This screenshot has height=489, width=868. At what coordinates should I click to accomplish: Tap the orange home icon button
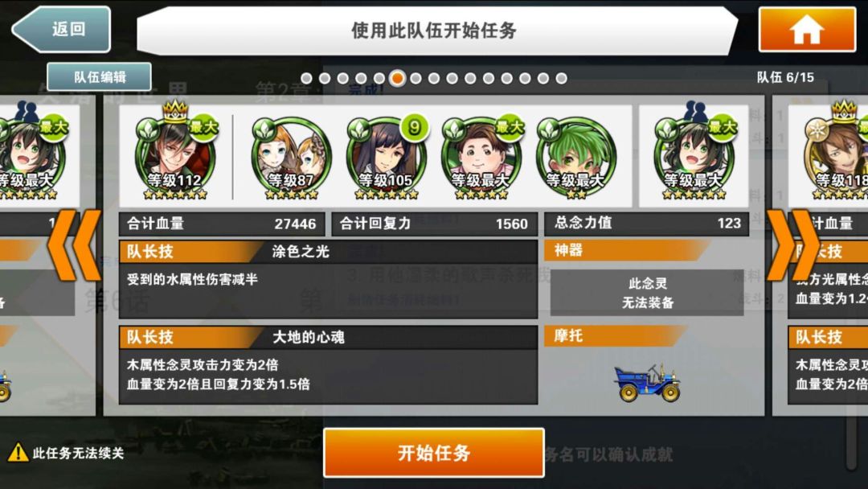coord(807,29)
